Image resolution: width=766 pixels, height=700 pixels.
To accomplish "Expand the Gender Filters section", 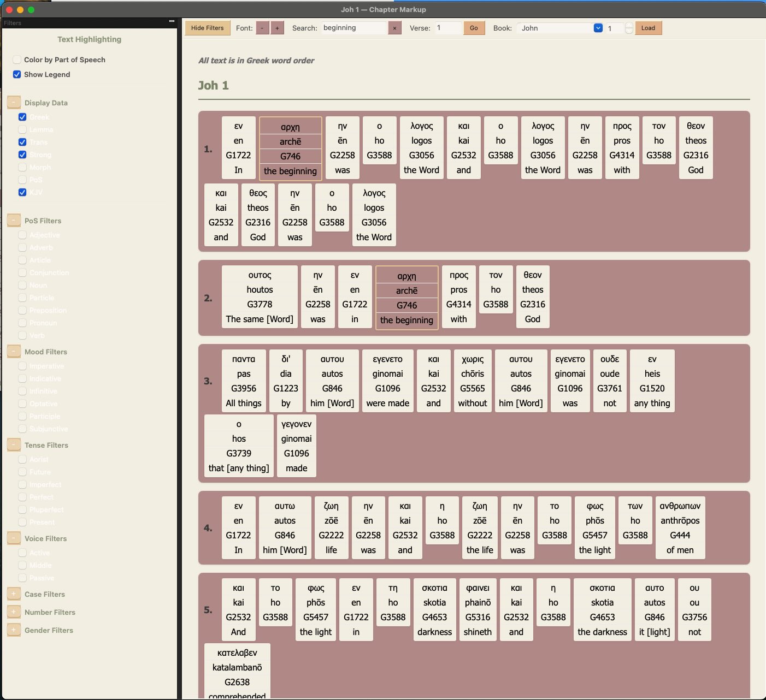I will [14, 630].
